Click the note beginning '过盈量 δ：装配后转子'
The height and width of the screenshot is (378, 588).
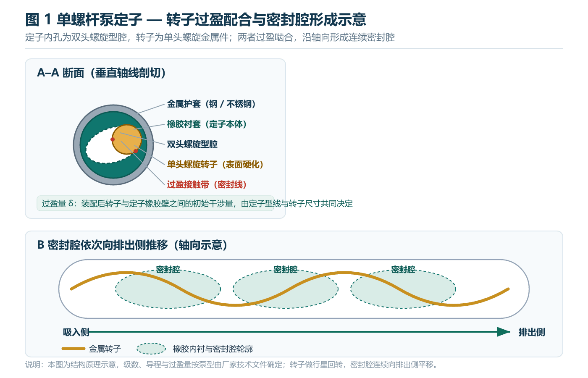[197, 204]
